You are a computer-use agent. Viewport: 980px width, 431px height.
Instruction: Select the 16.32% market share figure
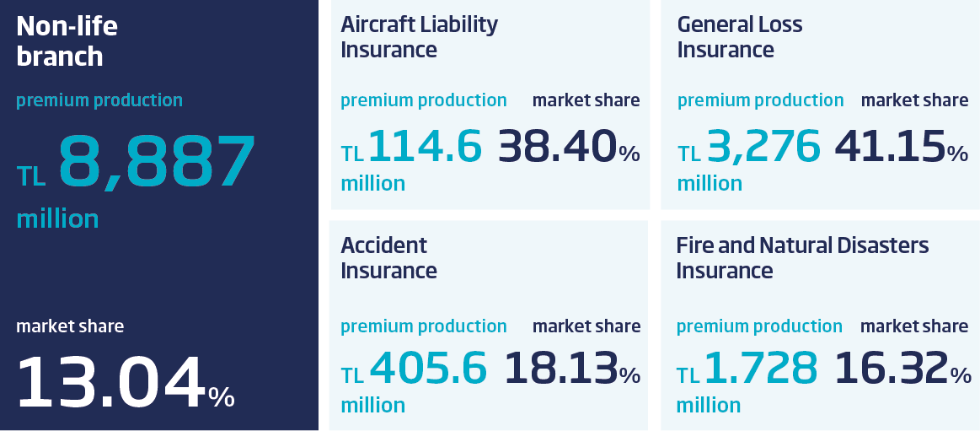point(902,370)
